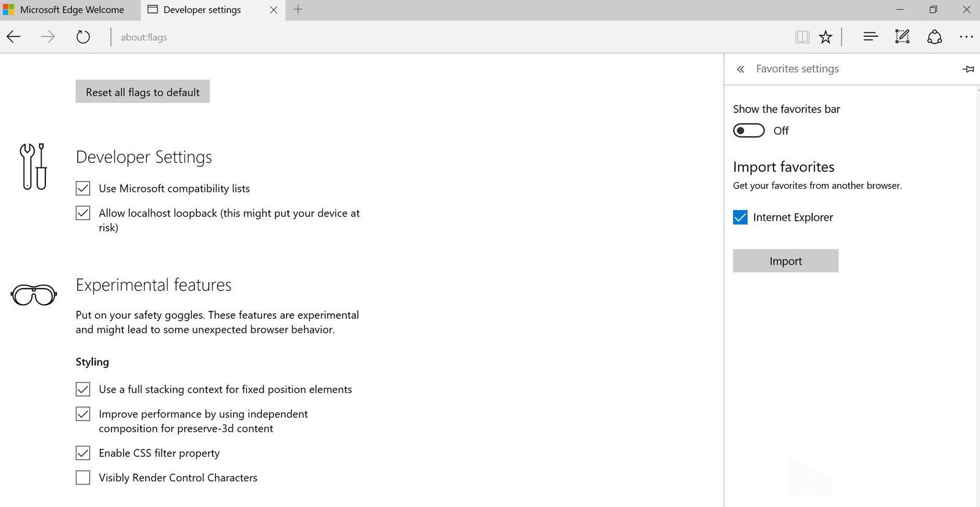Screen dimensions: 980x507
Task: Switch to Microsoft Edge Welcome tab
Action: click(x=71, y=10)
